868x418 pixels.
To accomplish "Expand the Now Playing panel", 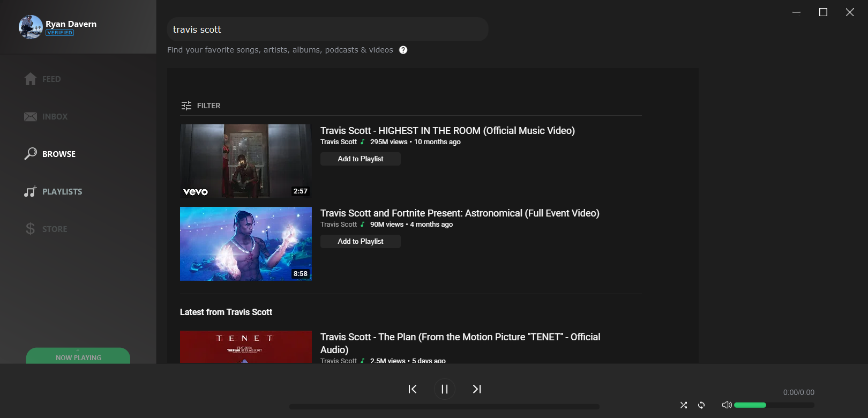I will point(78,357).
